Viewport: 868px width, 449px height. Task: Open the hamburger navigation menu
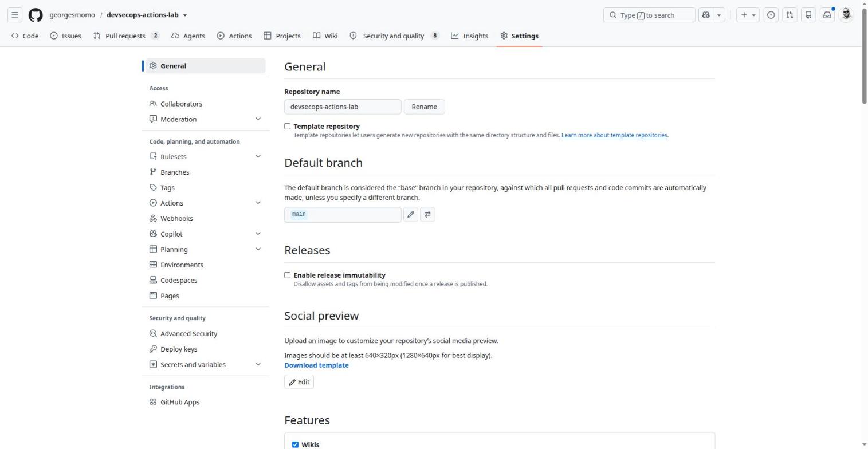15,15
